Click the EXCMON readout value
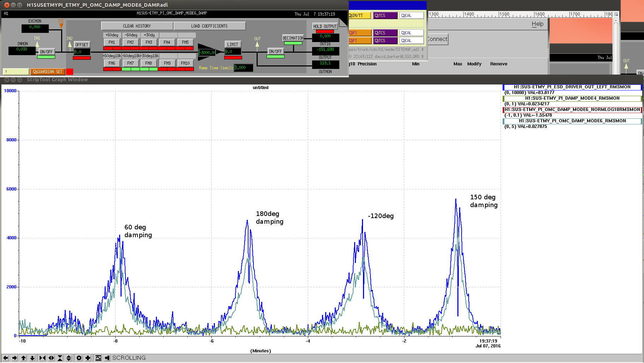644x363 pixels. [x=35, y=28]
